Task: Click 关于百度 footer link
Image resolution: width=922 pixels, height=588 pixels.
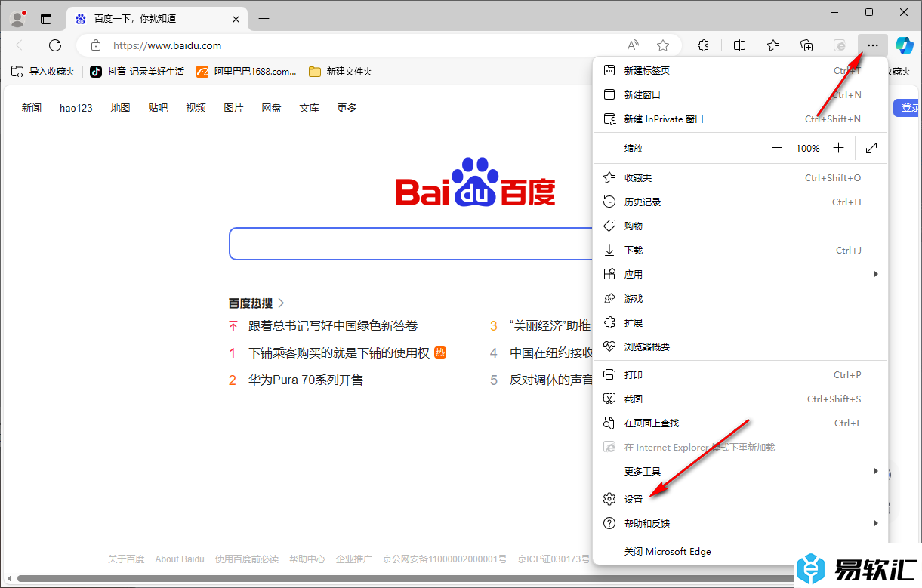Action: [x=126, y=559]
